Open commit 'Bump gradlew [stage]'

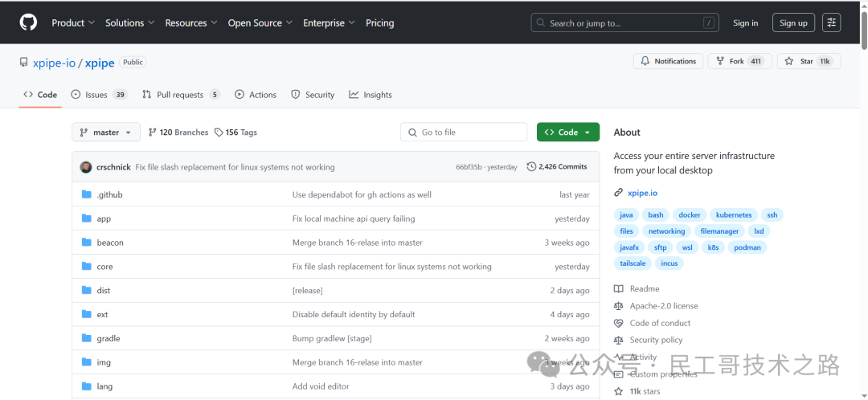click(332, 338)
